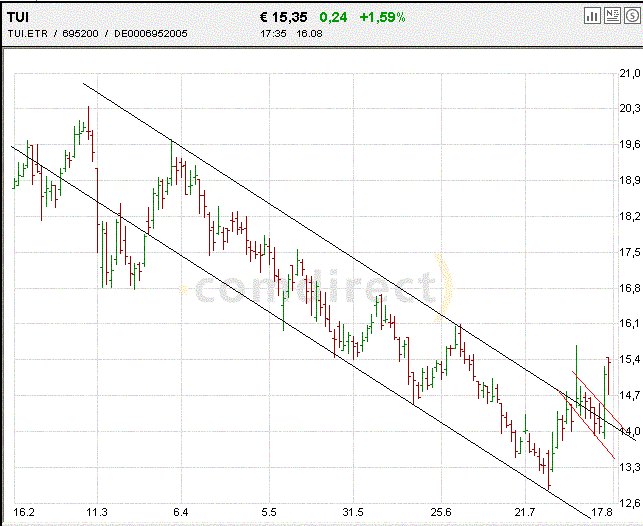643x526 pixels.
Task: Click the ISIN DE0006952005
Action: [x=150, y=34]
